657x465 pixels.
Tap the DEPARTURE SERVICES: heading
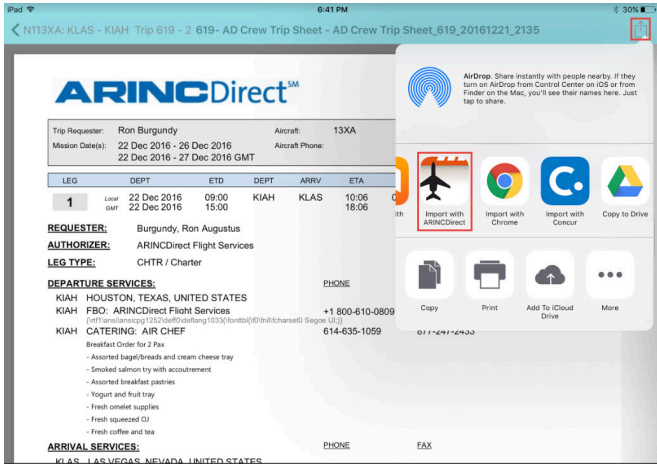point(101,284)
